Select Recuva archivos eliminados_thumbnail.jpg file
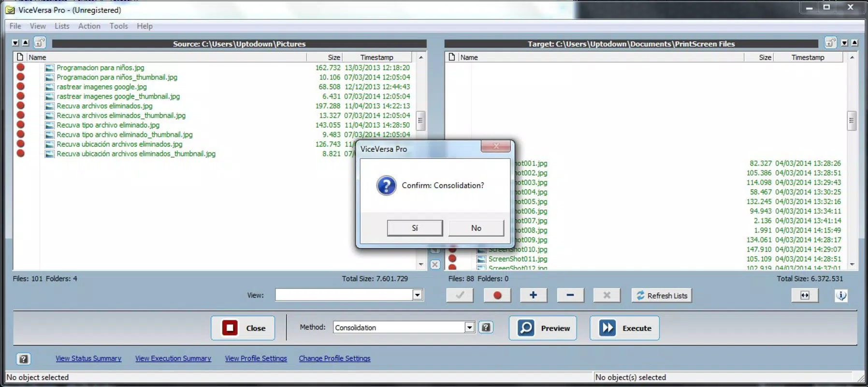The image size is (868, 387). (x=121, y=116)
